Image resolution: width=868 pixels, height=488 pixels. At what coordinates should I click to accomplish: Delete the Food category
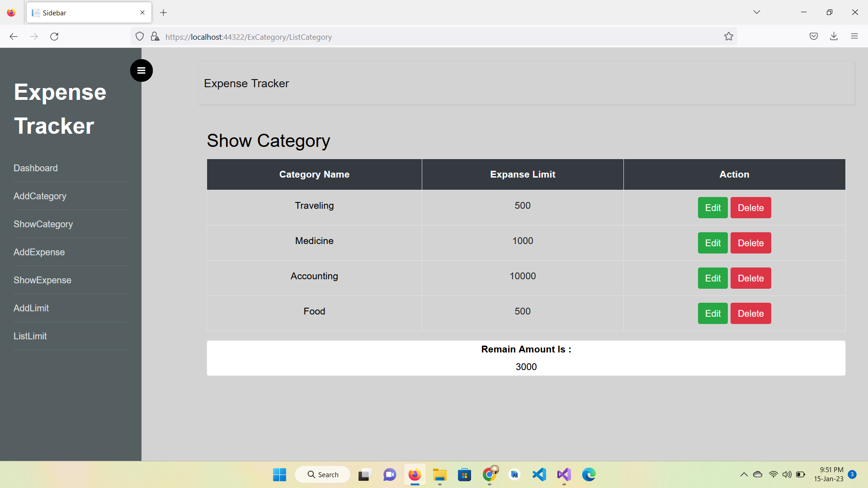(750, 313)
